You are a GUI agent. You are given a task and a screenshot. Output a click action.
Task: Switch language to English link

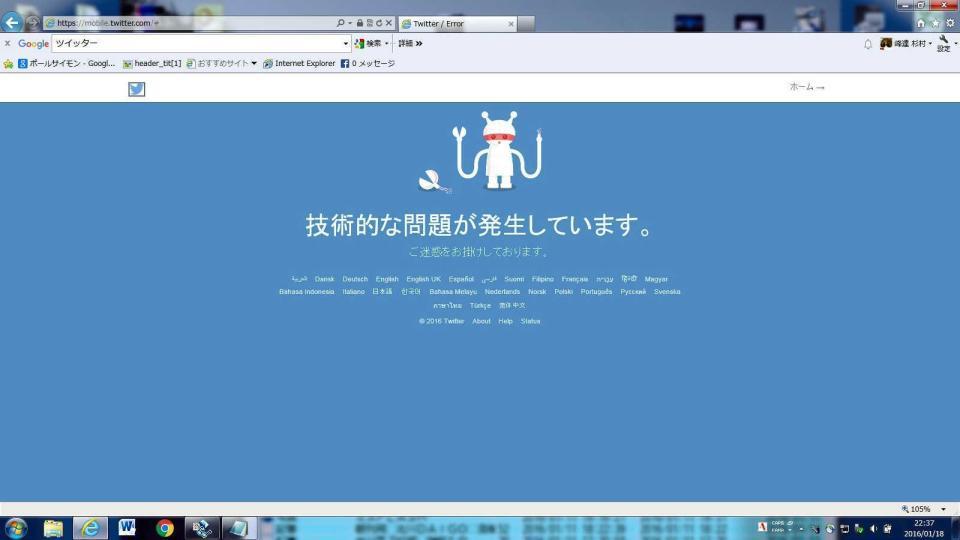click(387, 279)
